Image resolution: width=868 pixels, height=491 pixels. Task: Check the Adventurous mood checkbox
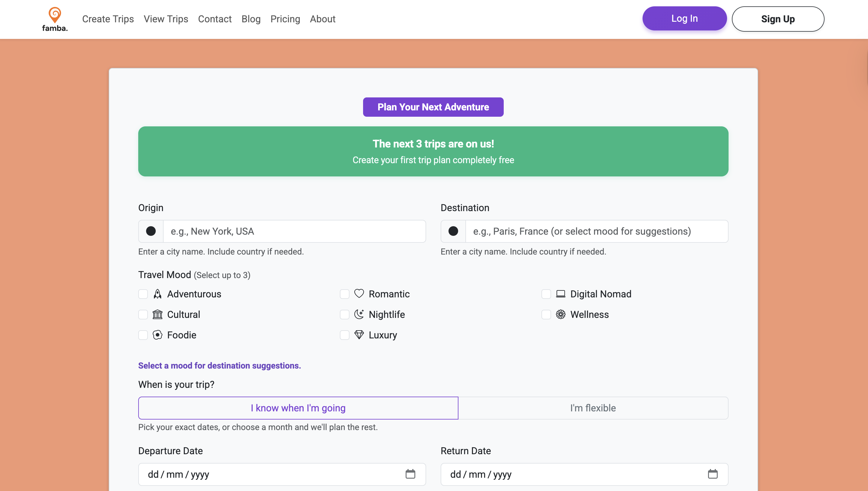tap(143, 294)
